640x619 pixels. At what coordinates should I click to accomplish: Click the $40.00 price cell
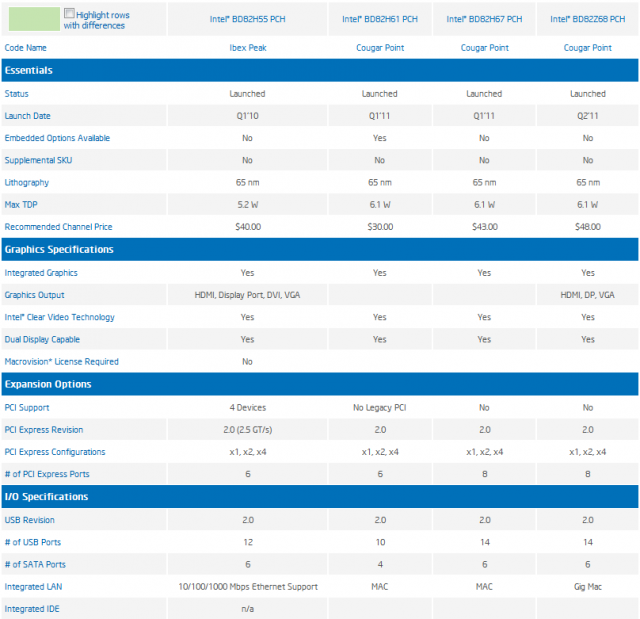[x=248, y=227]
